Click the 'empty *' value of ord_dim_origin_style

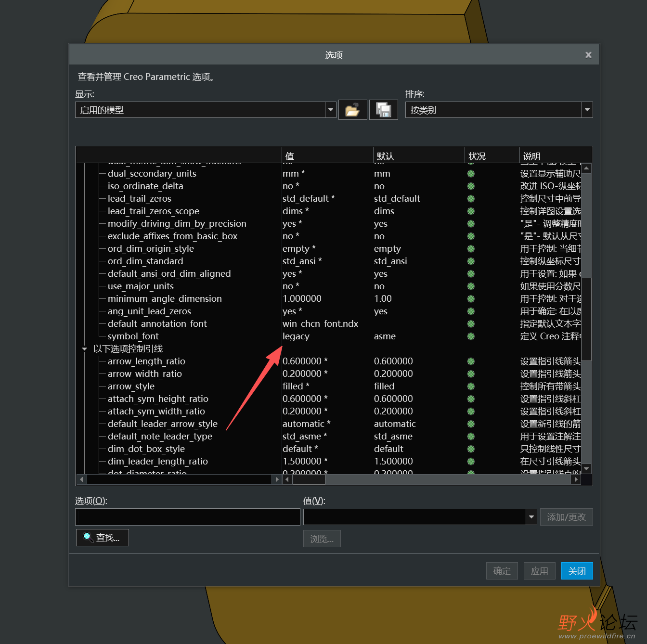coord(299,249)
